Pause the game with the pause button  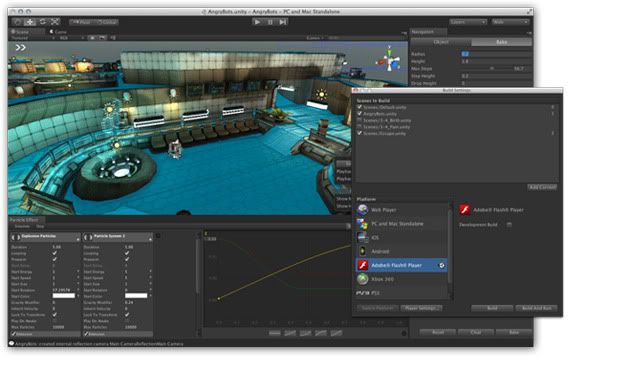[x=270, y=22]
